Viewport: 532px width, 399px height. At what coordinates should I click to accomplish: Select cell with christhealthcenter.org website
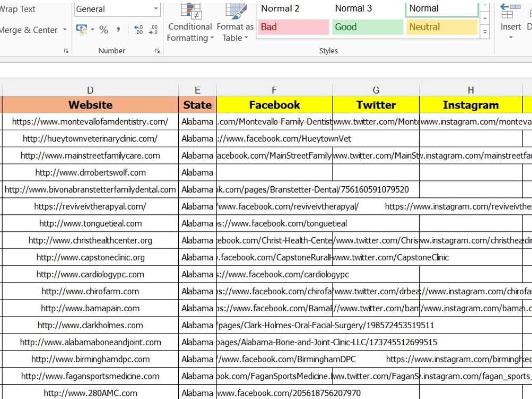(x=90, y=240)
